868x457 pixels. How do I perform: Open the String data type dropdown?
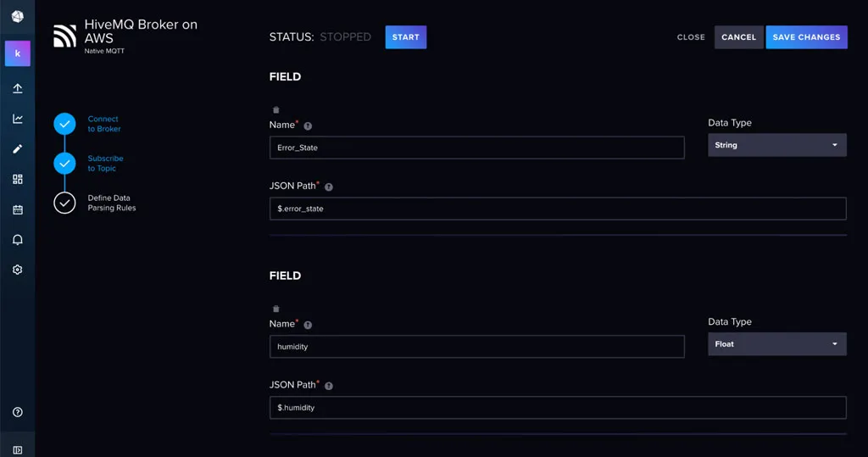[777, 145]
